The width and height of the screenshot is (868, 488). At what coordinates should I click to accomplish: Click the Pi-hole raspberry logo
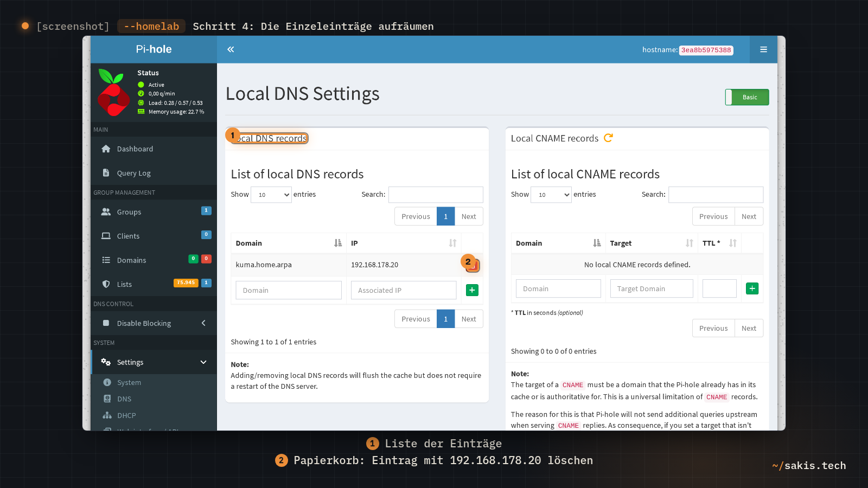coord(113,92)
